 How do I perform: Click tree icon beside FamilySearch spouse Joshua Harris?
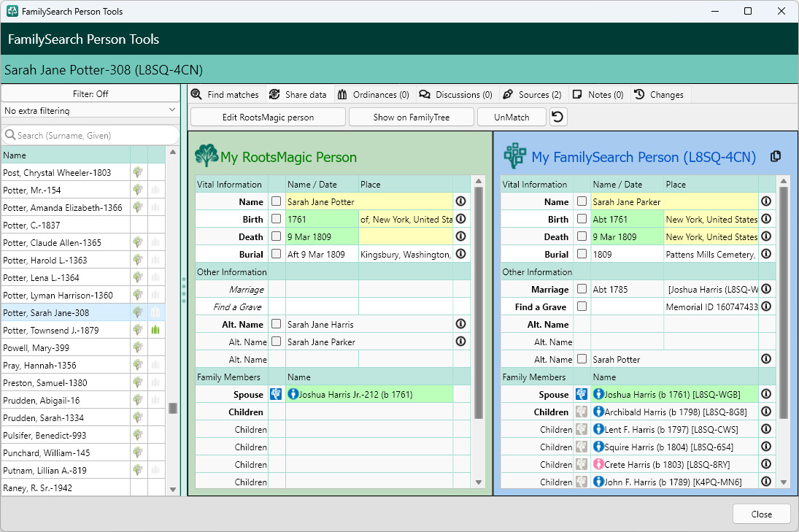582,394
